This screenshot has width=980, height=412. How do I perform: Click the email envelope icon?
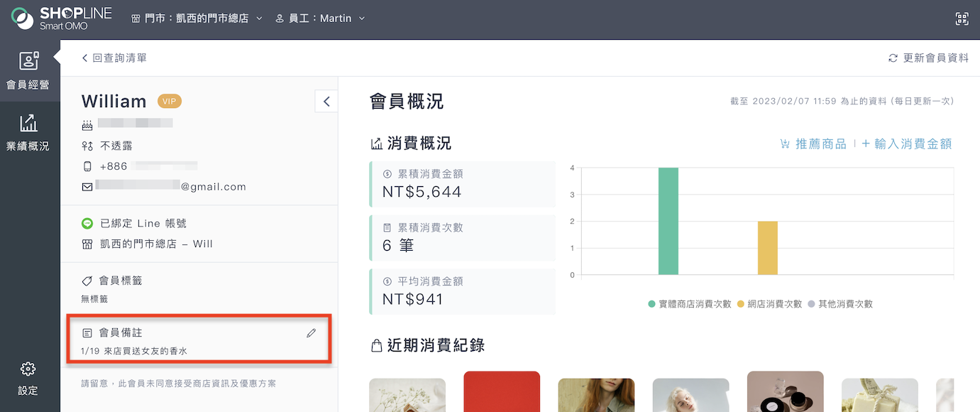pyautogui.click(x=87, y=187)
